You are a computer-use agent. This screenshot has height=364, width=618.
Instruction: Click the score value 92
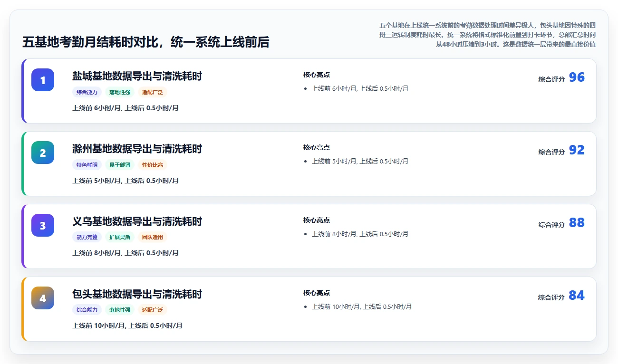tap(577, 150)
